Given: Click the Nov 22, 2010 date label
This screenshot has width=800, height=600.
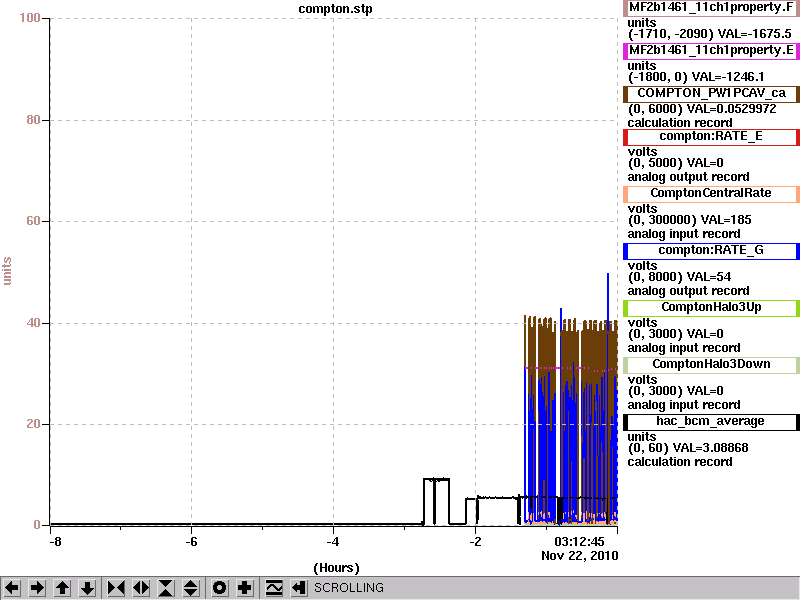Looking at the screenshot, I should click(x=580, y=556).
